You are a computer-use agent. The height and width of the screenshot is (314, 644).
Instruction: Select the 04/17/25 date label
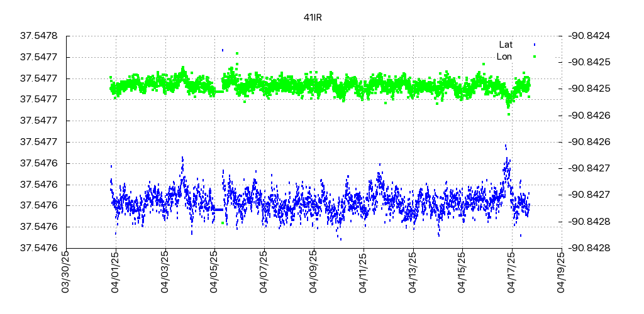[512, 271]
